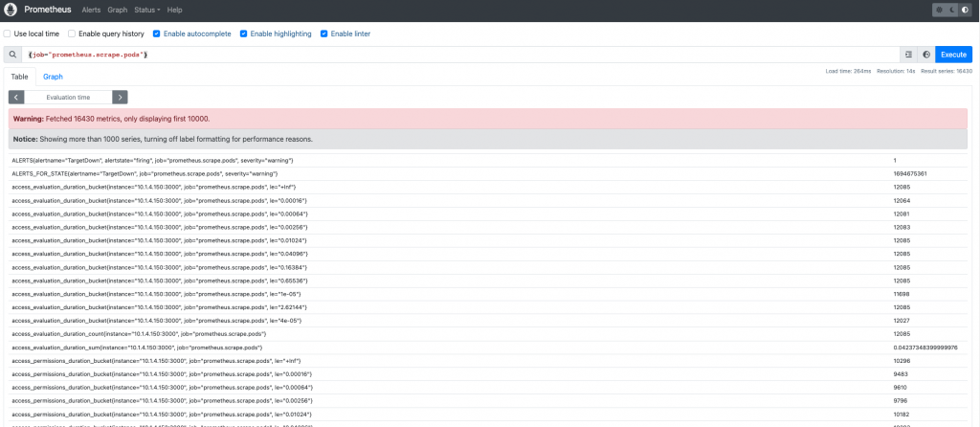980x427 pixels.
Task: Click value 10182
Action: coord(902,414)
